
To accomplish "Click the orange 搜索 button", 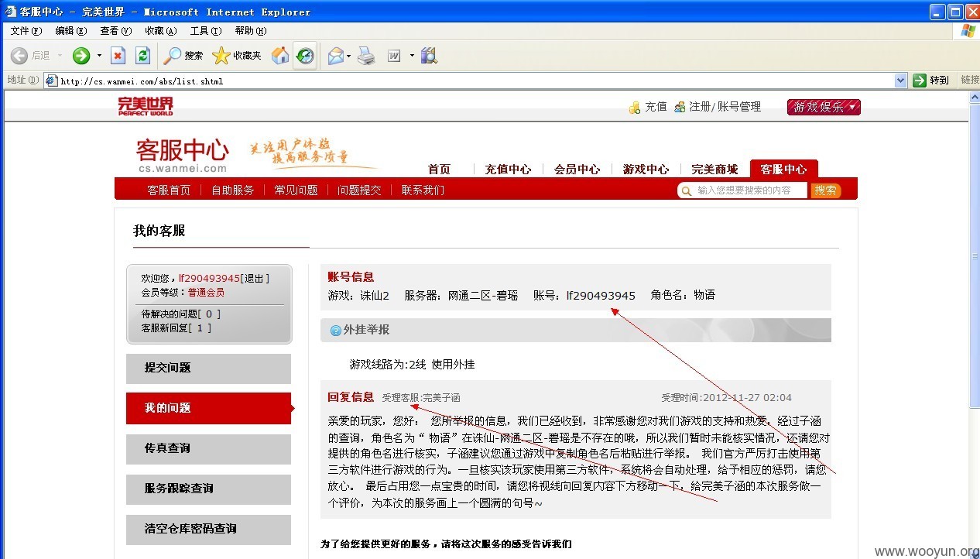I will (x=826, y=190).
